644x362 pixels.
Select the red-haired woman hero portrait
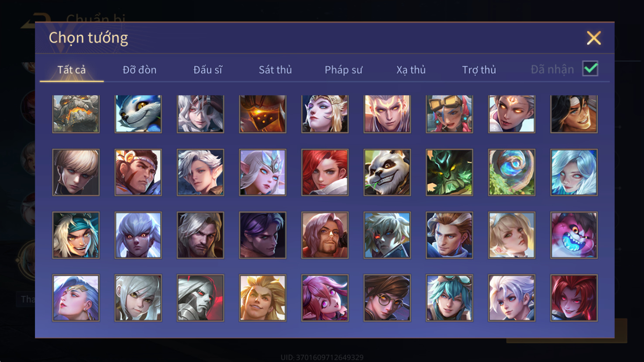tap(325, 172)
